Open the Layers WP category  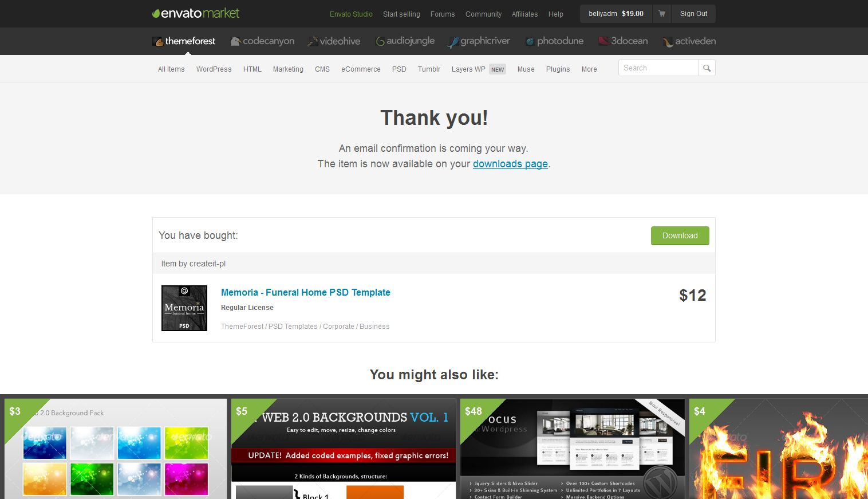pyautogui.click(x=478, y=69)
